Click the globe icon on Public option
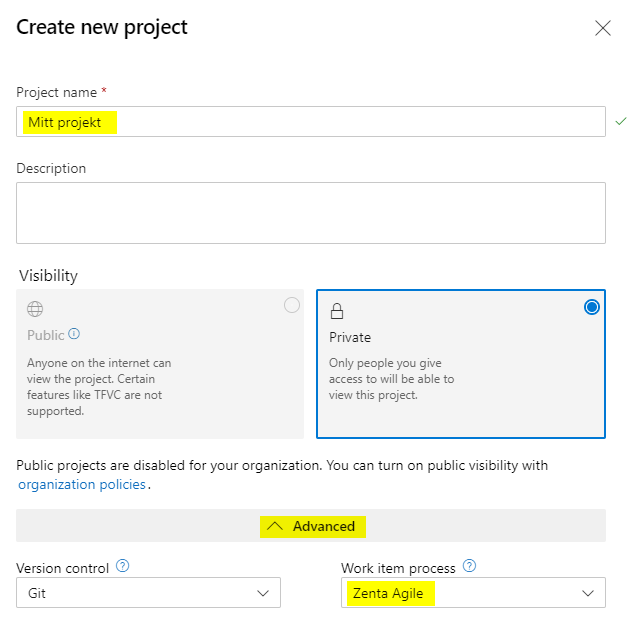Image resolution: width=630 pixels, height=633 pixels. point(35,310)
